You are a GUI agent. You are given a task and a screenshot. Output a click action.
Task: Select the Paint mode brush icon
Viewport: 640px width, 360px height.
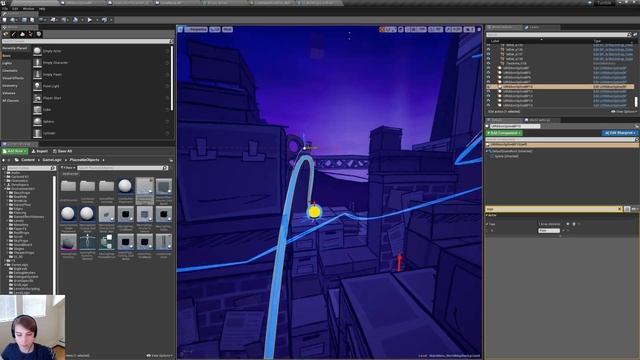[x=14, y=34]
